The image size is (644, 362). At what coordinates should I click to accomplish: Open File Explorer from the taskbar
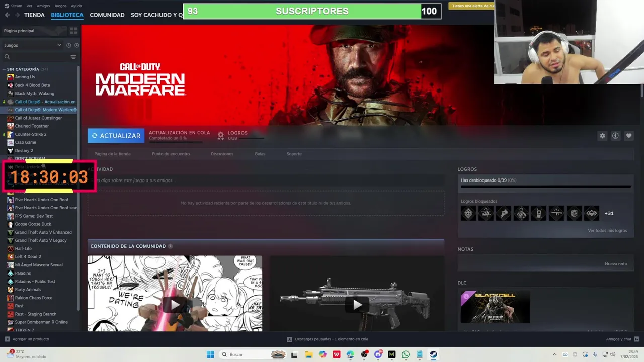tap(308, 354)
